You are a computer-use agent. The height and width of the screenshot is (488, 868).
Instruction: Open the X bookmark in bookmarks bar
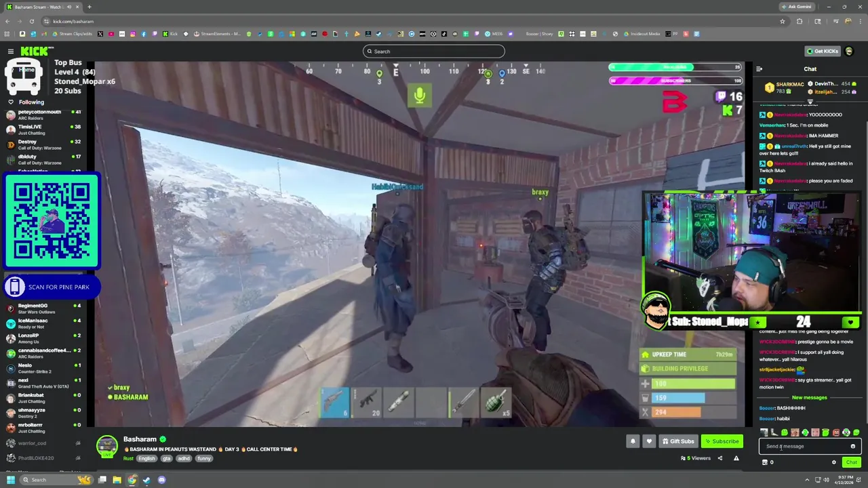pos(101,34)
